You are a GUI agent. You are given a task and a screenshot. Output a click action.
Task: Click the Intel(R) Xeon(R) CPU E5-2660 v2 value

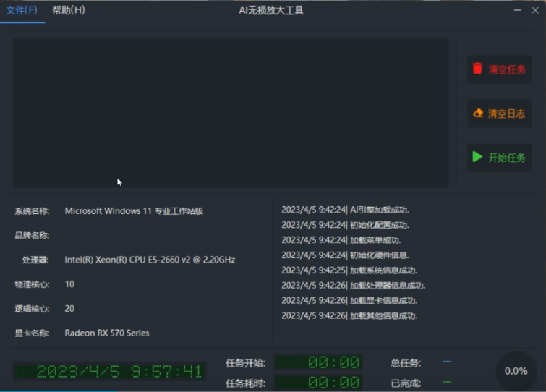coord(150,260)
